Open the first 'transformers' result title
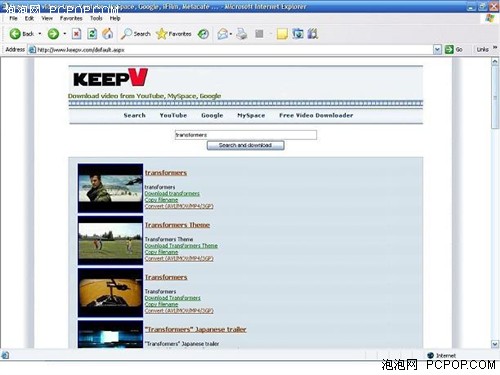500x375 pixels. (x=166, y=173)
